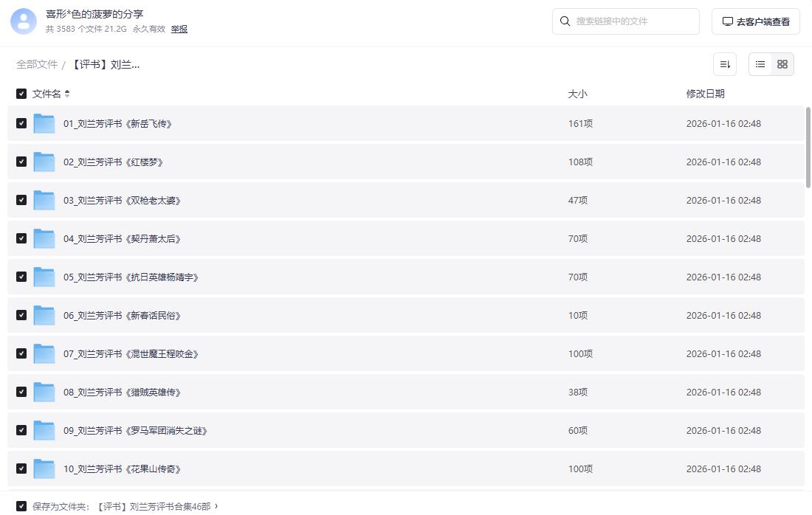Click the folder icon for 《猎贼英雄传》
Image resolution: width=812 pixels, height=515 pixels.
point(44,392)
